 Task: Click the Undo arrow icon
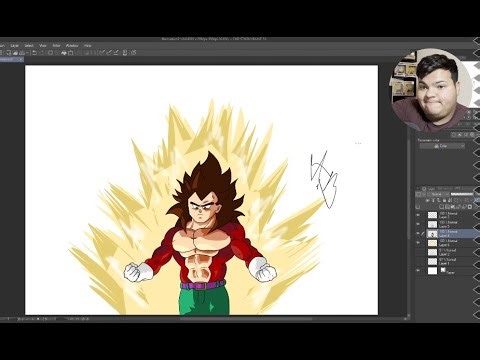34,53
